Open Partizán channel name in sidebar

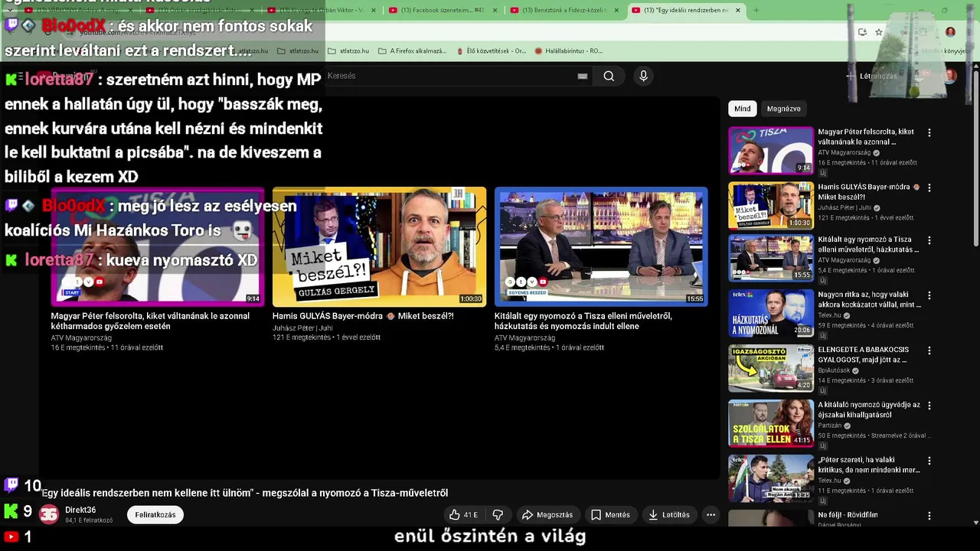point(829,425)
